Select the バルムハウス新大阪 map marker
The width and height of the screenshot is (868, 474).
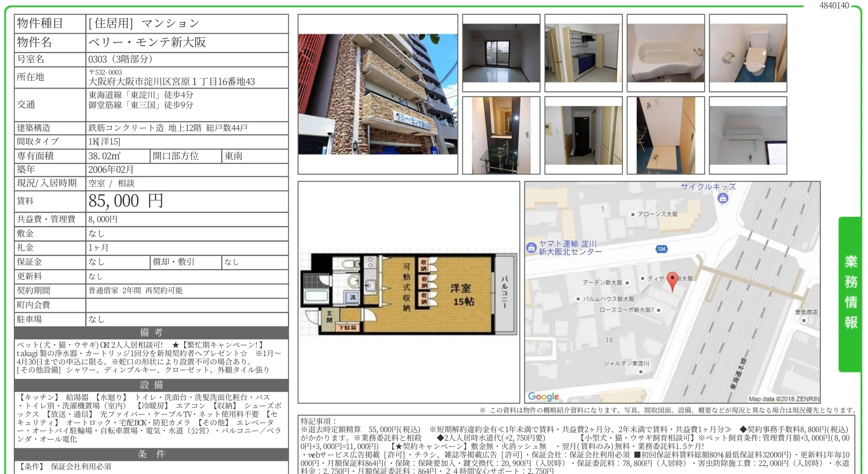[577, 299]
